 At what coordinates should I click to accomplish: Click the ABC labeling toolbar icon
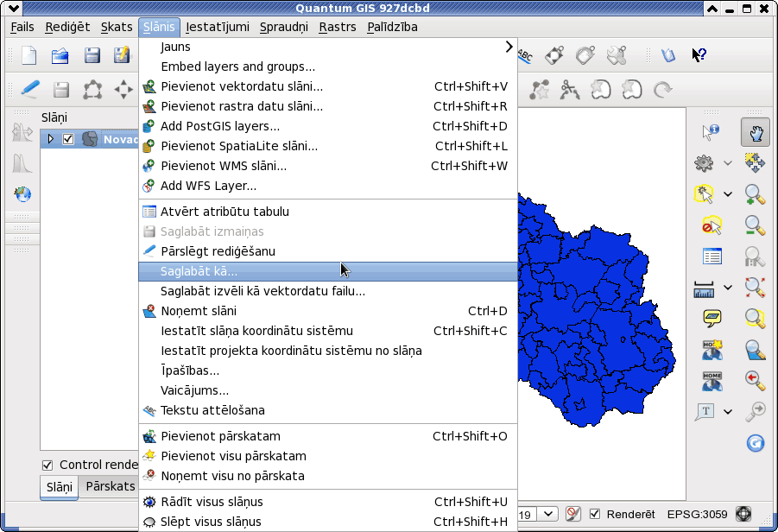[524, 55]
